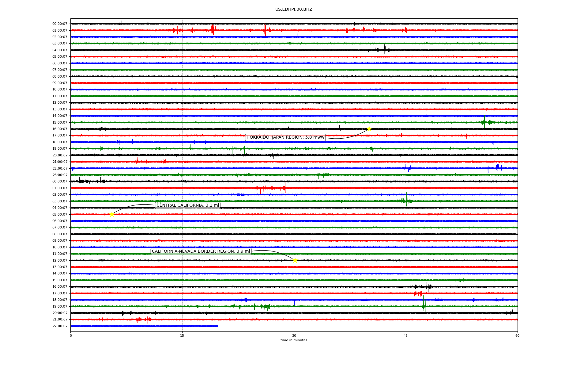The height and width of the screenshot is (368, 588).
Task: Click the California-Nevada border star marker
Action: (x=295, y=260)
